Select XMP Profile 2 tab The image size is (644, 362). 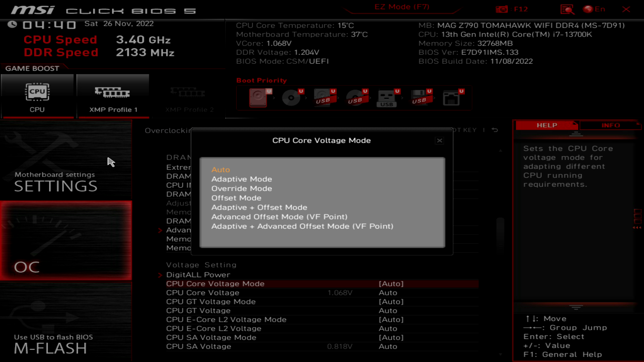tap(189, 96)
